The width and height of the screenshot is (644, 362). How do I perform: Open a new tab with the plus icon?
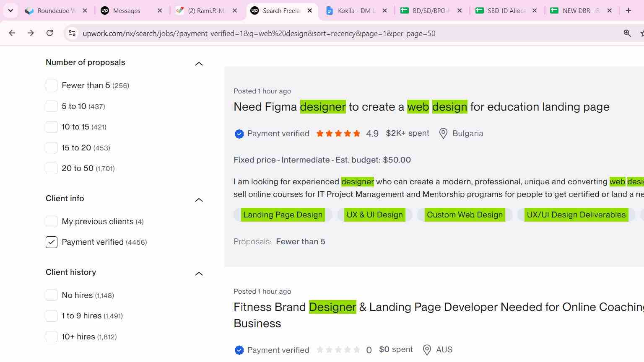click(628, 10)
